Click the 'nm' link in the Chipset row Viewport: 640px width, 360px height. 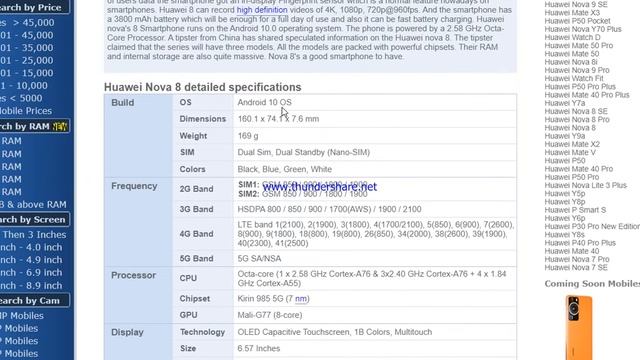pos(301,299)
